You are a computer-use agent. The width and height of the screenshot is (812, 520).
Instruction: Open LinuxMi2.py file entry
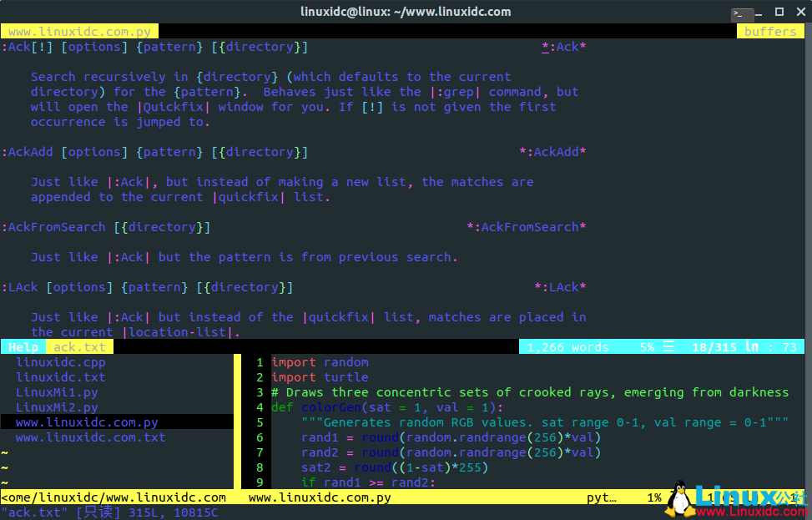[57, 407]
